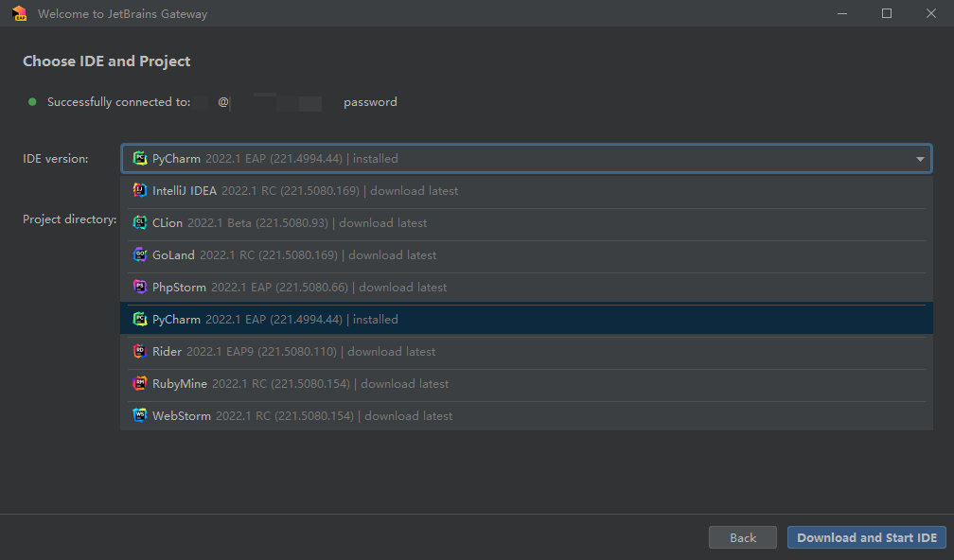Close the JetBrains Gateway window
Image resolution: width=954 pixels, height=560 pixels.
point(931,13)
